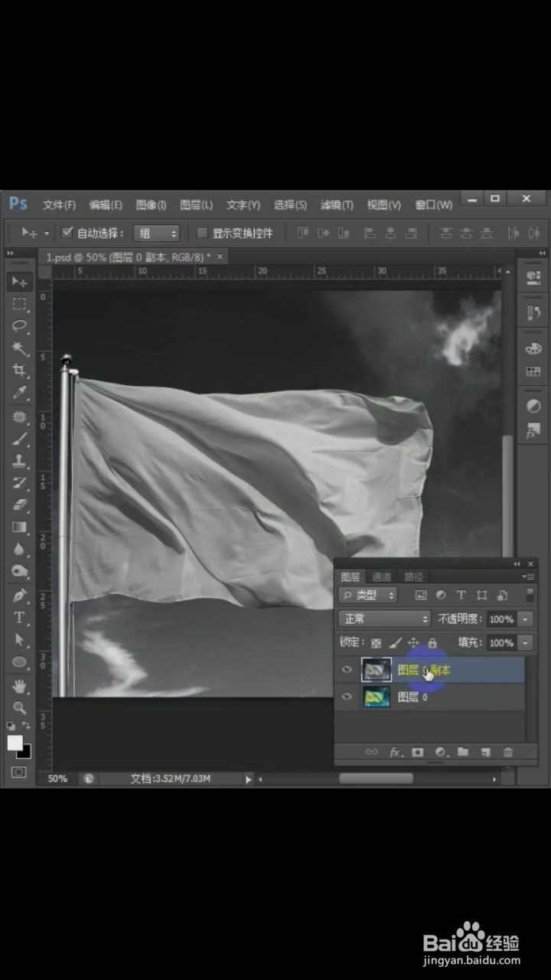Image resolution: width=551 pixels, height=980 pixels.
Task: Toggle lock position
Action: 414,643
